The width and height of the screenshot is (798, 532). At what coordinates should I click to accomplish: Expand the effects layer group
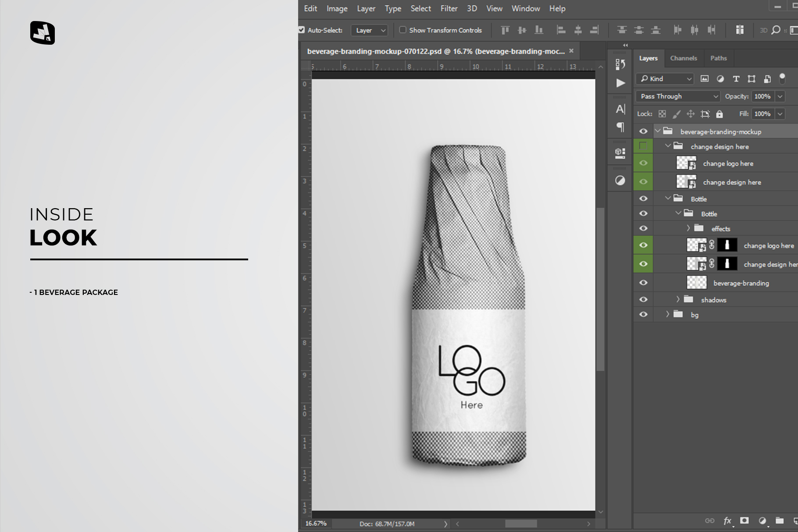688,228
